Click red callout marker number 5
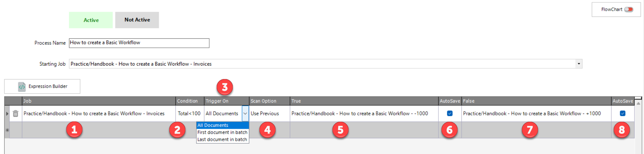The height and width of the screenshot is (154, 644). click(x=340, y=130)
